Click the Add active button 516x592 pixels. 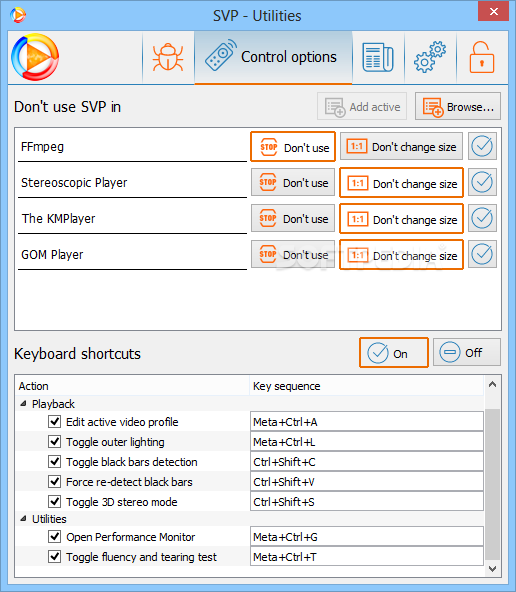[x=362, y=107]
